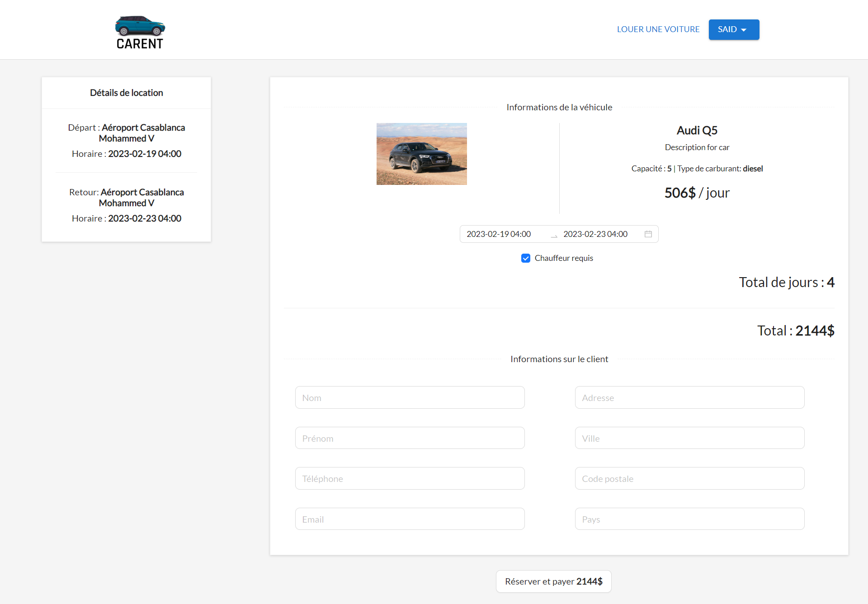The width and height of the screenshot is (868, 604).
Task: Click the Audi Q5 title text
Action: pos(697,131)
